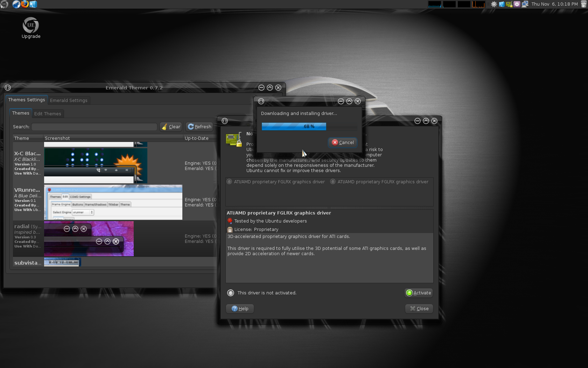
Task: Activate the FGLRX graphics driver
Action: pos(419,293)
